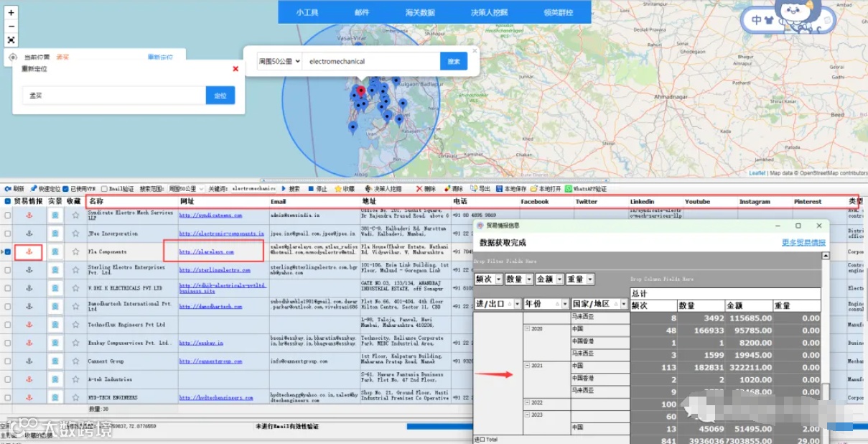Click the electromechanical keyword search field
The image size is (868, 444).
coord(370,62)
